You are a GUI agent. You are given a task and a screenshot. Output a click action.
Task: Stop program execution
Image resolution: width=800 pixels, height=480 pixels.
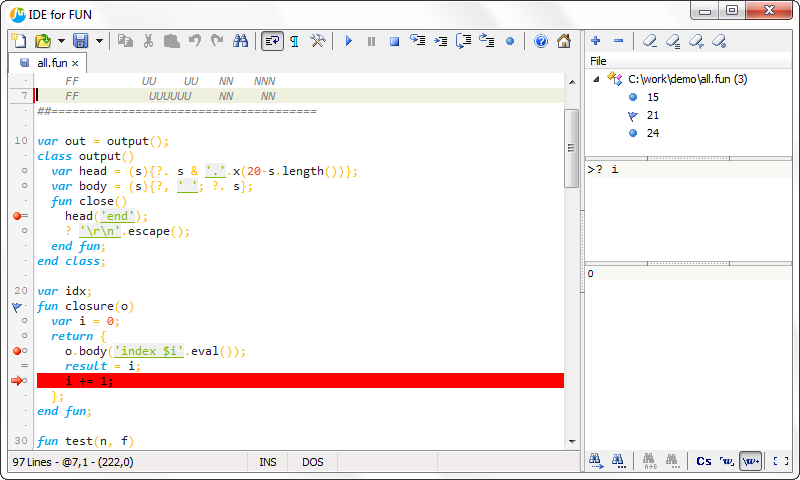coord(394,41)
